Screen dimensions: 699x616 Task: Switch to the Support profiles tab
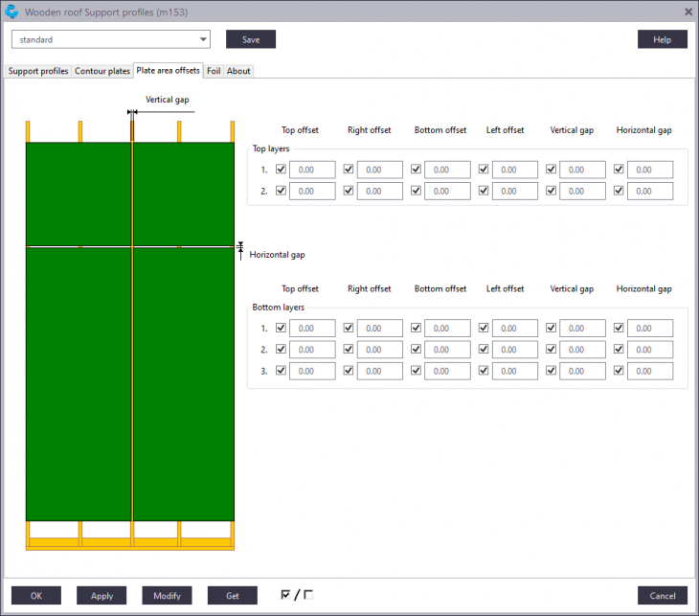point(38,71)
